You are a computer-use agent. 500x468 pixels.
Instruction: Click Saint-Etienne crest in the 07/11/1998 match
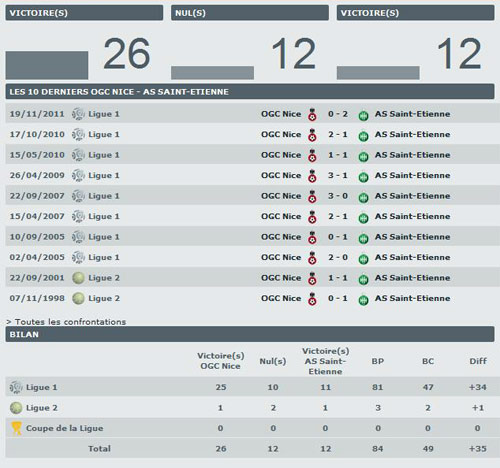click(363, 300)
